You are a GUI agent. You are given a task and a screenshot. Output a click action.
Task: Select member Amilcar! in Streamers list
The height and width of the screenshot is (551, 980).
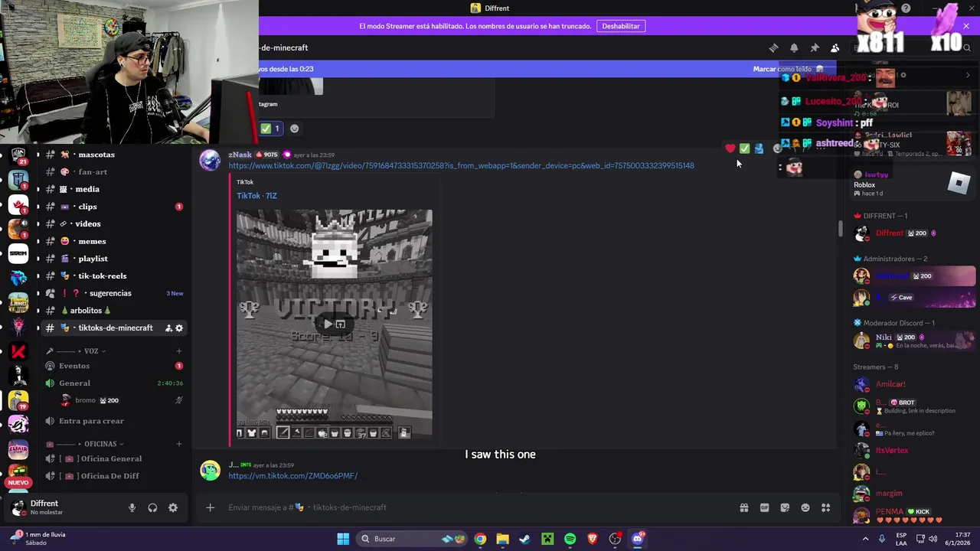click(914, 384)
